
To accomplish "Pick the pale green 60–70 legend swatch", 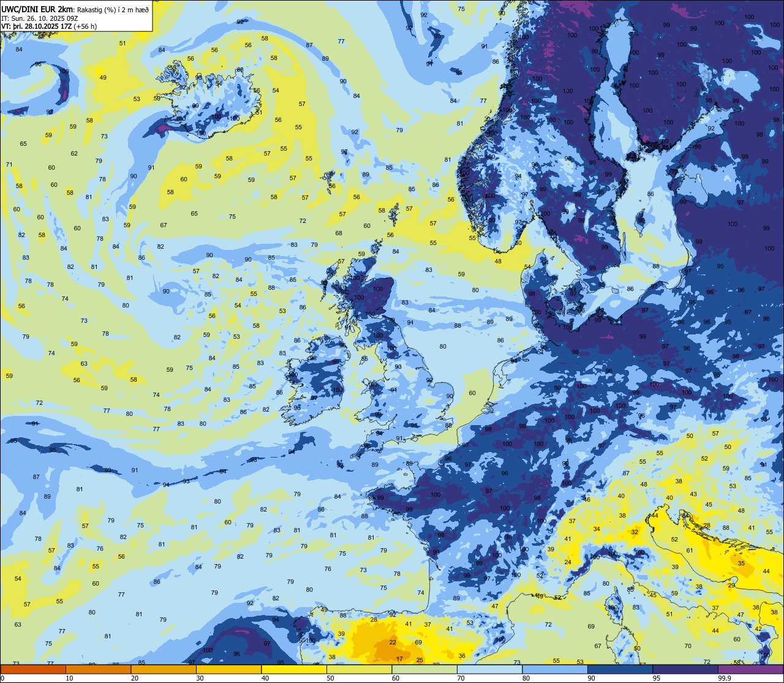I will 424,669.
